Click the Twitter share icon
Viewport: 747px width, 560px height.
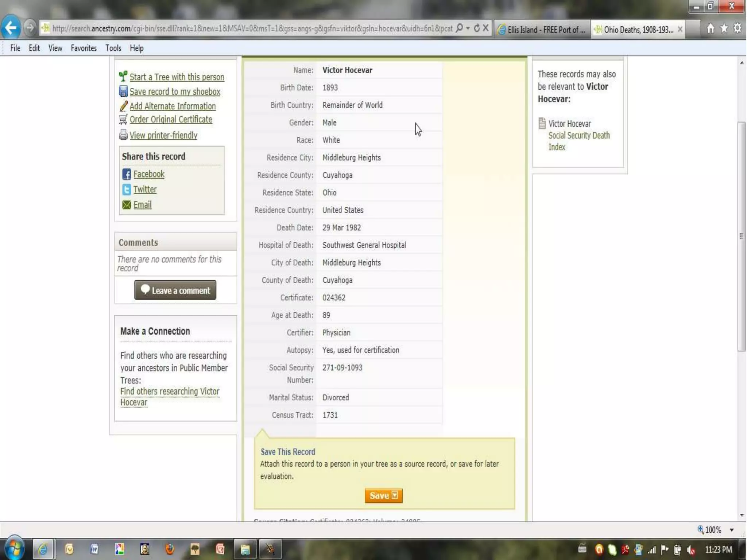click(126, 190)
